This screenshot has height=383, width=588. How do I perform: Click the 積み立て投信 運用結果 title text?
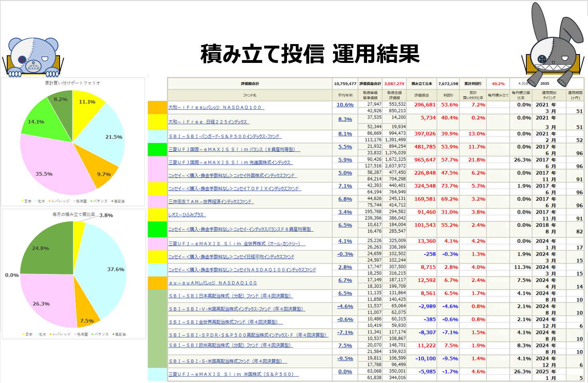coord(310,54)
